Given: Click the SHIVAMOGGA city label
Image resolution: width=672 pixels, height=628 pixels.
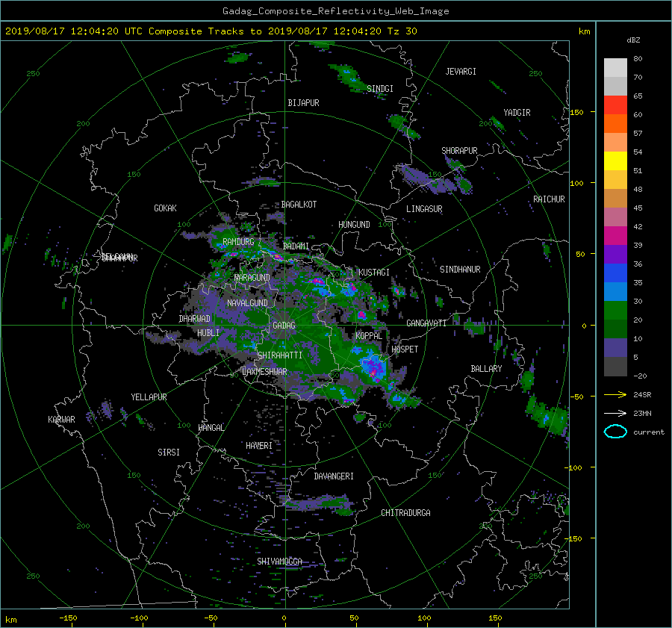Looking at the screenshot, I should (x=279, y=562).
